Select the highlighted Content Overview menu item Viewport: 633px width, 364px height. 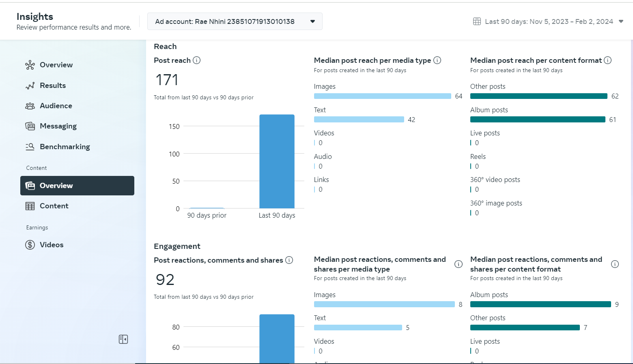click(x=77, y=186)
